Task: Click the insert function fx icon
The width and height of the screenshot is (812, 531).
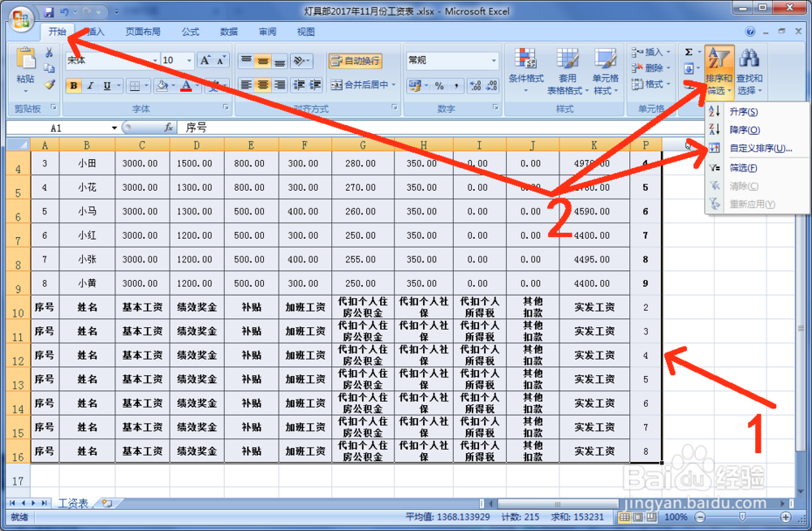Action: click(168, 127)
